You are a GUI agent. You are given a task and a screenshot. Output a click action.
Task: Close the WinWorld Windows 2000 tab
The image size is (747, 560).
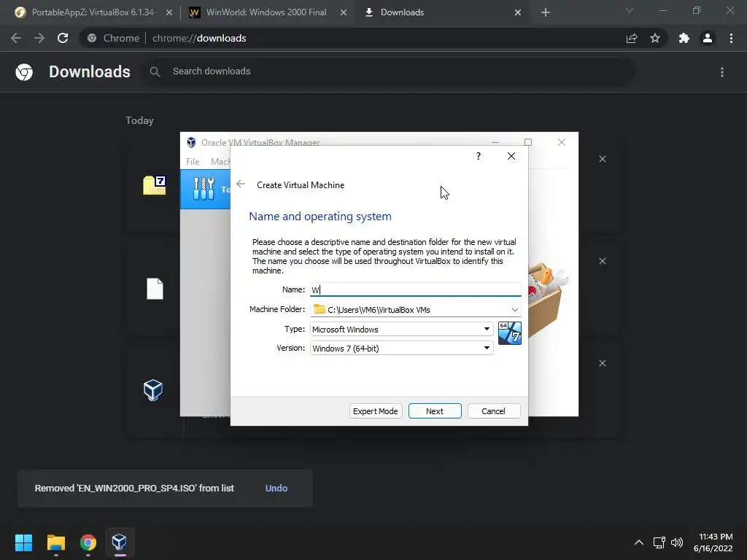(x=344, y=12)
